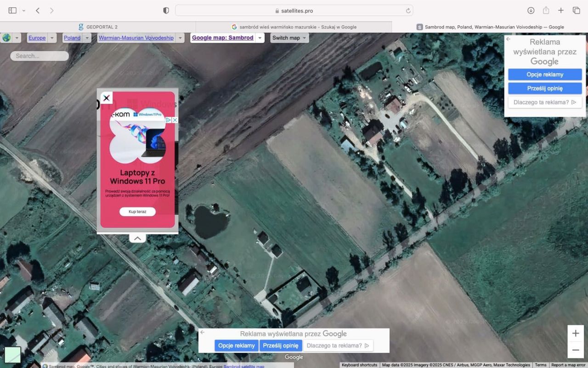The width and height of the screenshot is (588, 368).
Task: Expand the Google map: Sambrod dropdown arrow
Action: pos(260,38)
